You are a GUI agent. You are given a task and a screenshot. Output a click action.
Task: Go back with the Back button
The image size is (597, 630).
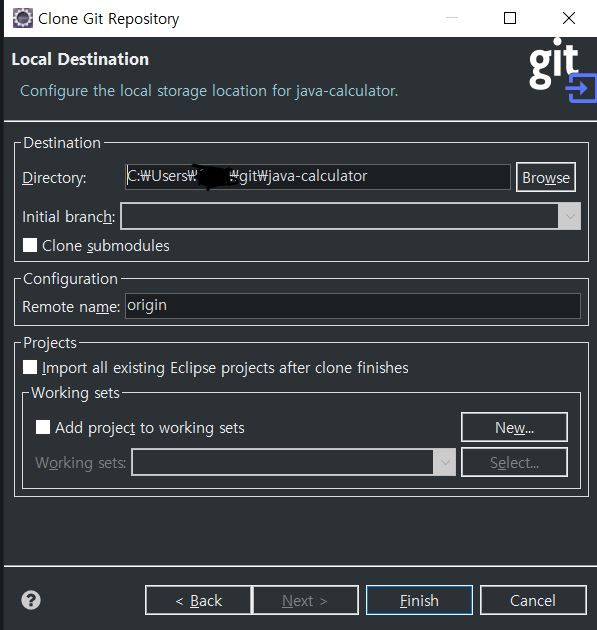(198, 600)
